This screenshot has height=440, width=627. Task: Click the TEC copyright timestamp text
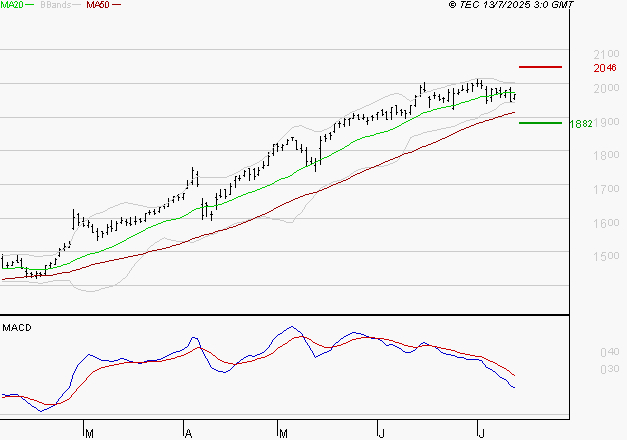pos(511,5)
